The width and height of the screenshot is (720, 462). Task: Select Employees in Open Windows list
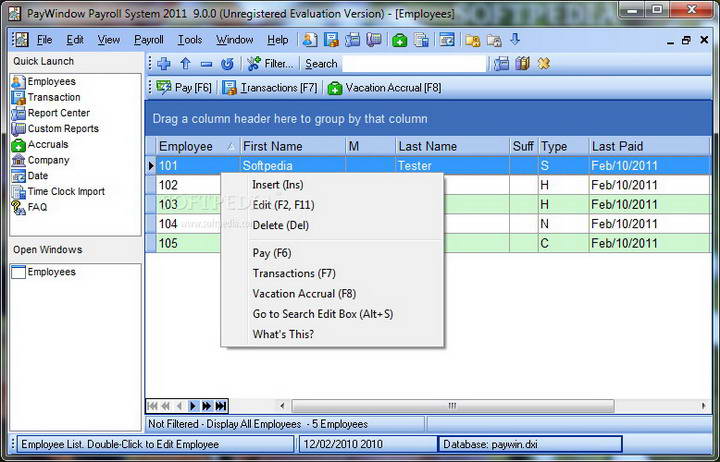click(44, 272)
